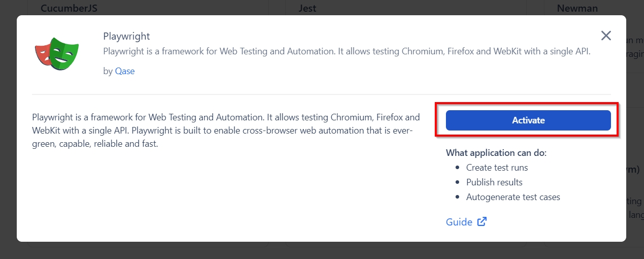644x259 pixels.
Task: Click the grey subtitle description under the title
Action: pyautogui.click(x=346, y=52)
